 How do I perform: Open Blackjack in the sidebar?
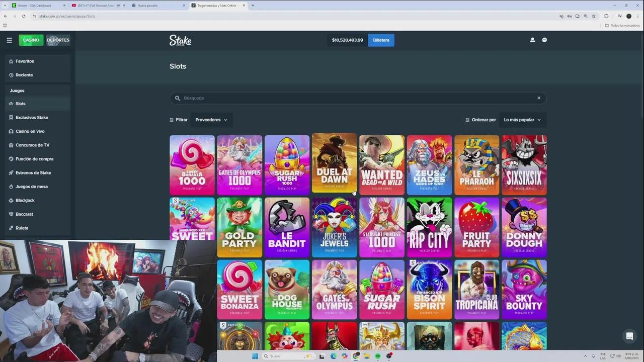[38, 201]
